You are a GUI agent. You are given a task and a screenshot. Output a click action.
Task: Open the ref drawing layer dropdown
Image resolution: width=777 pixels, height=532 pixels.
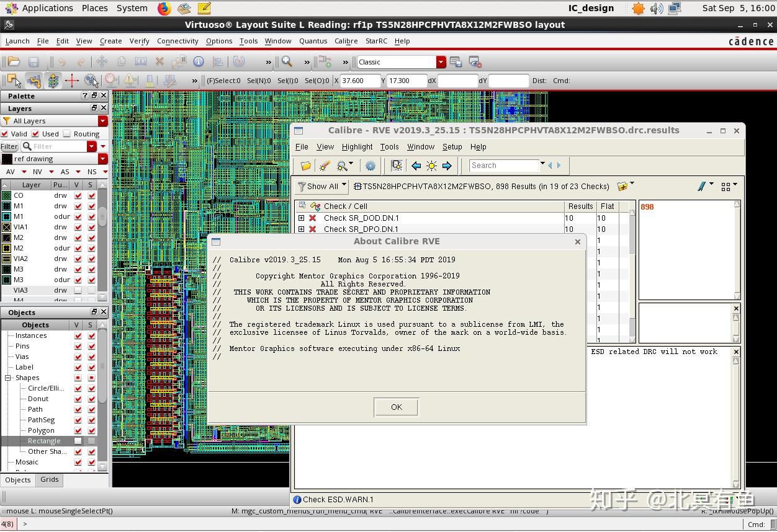(103, 159)
